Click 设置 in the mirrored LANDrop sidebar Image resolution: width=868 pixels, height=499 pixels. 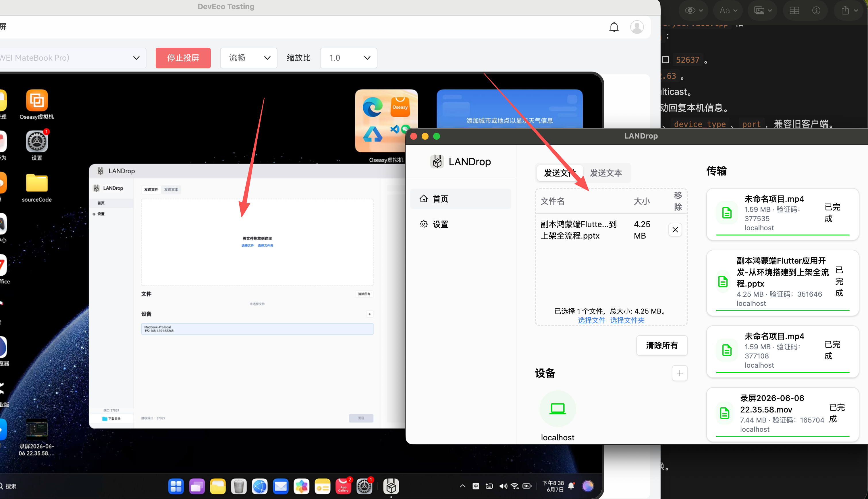[111, 214]
